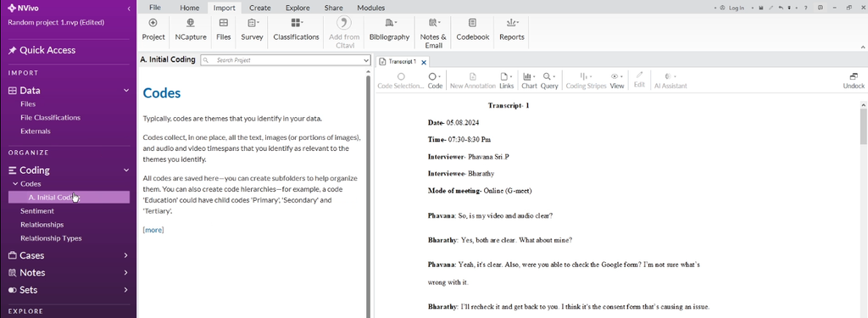Switch to the Create ribbon tab
This screenshot has width=868, height=318.
(259, 8)
